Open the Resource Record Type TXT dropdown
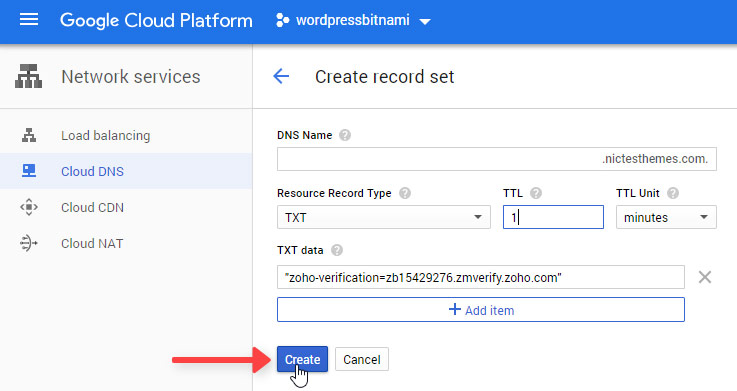This screenshot has width=737, height=391. 384,217
